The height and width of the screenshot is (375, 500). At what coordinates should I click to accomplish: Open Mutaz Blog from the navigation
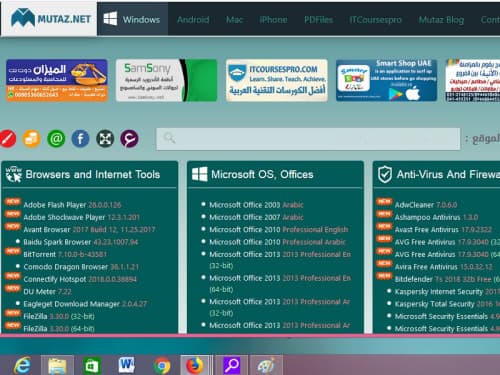(x=441, y=20)
